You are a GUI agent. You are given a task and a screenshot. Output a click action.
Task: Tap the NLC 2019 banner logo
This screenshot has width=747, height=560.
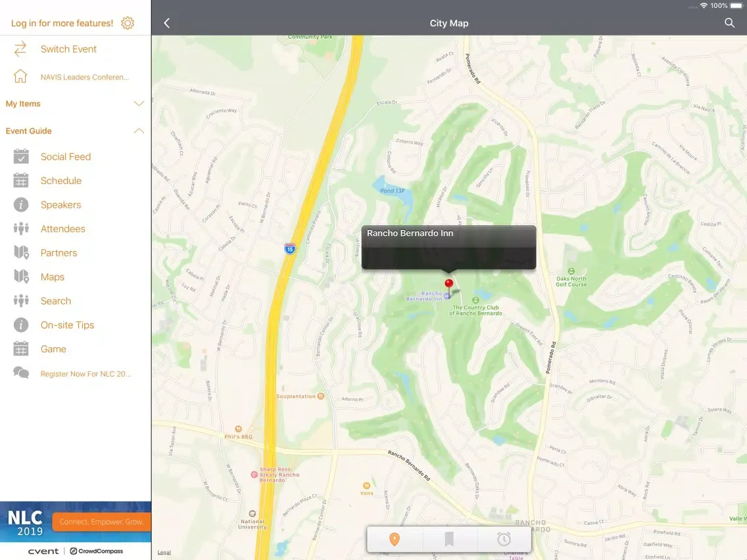coord(25,523)
